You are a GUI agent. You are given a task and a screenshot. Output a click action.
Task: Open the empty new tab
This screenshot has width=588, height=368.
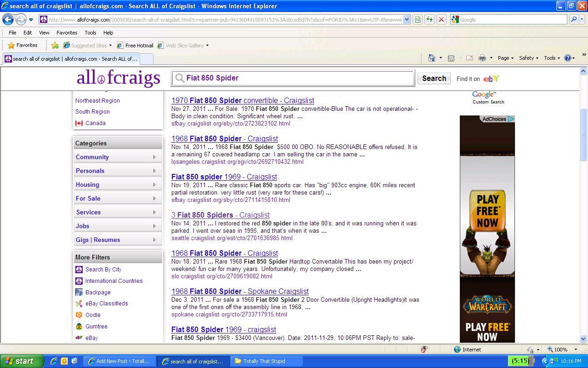(x=146, y=59)
